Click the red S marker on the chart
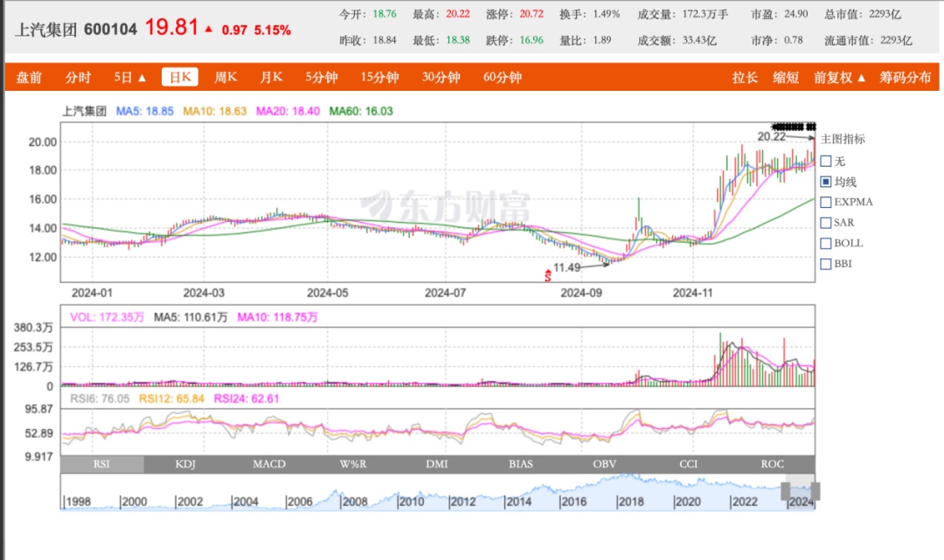This screenshot has height=560, width=944. pyautogui.click(x=548, y=275)
